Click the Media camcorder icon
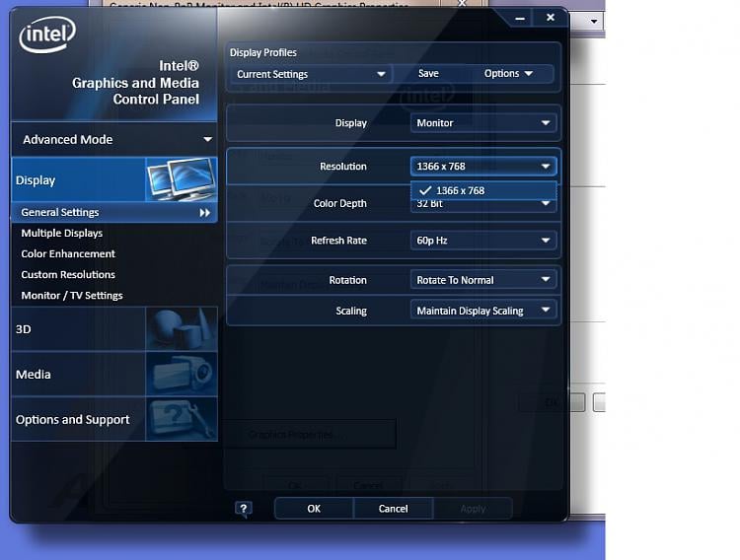Image resolution: width=740 pixels, height=560 pixels. coord(182,374)
